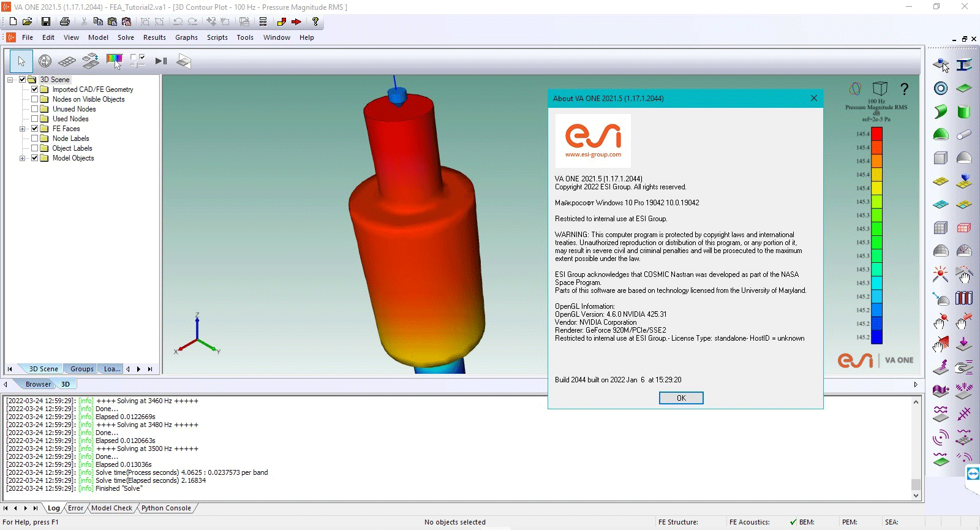Collapse the 3D Scene root node
The width and height of the screenshot is (980, 530).
tap(10, 80)
